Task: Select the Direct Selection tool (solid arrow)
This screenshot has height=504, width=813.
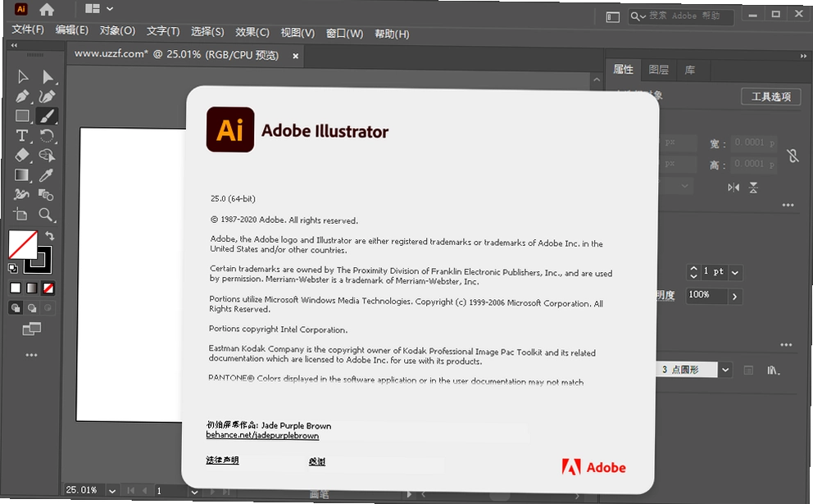Action: pyautogui.click(x=48, y=77)
